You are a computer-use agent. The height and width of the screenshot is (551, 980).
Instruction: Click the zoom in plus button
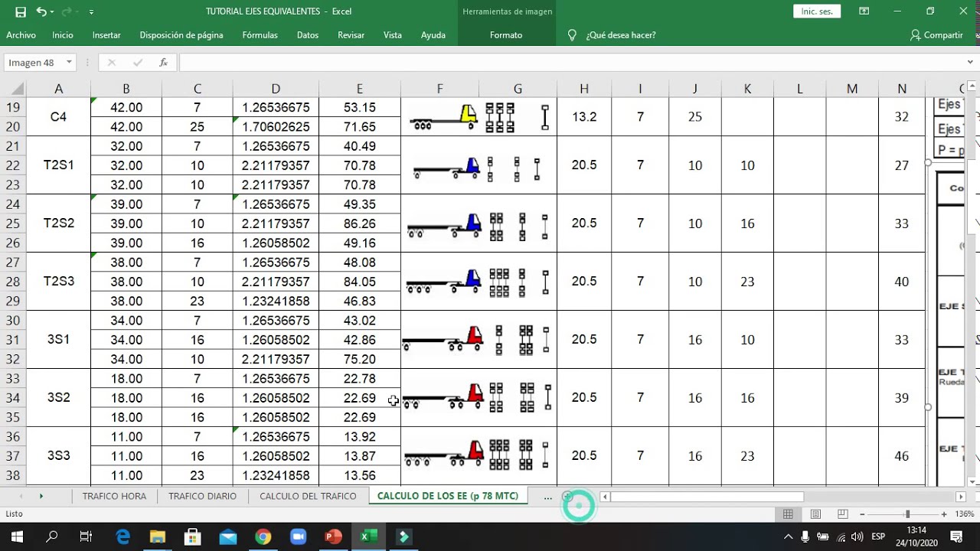coord(944,514)
